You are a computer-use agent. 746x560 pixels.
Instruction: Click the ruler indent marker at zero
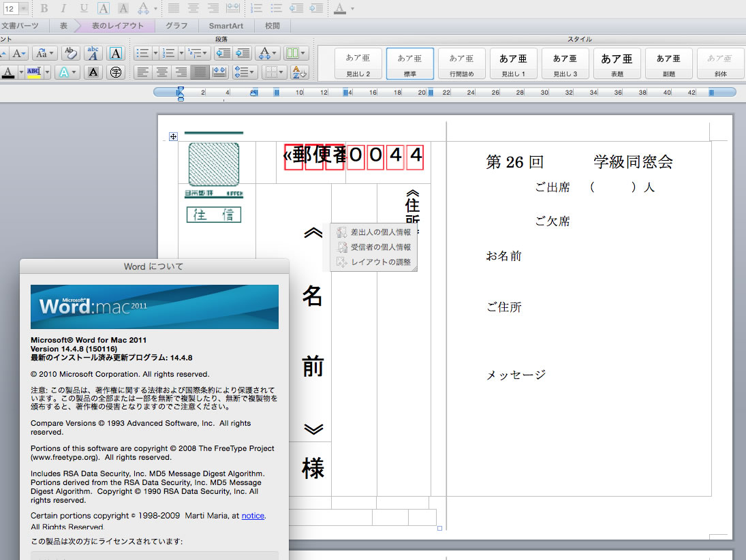pyautogui.click(x=180, y=93)
